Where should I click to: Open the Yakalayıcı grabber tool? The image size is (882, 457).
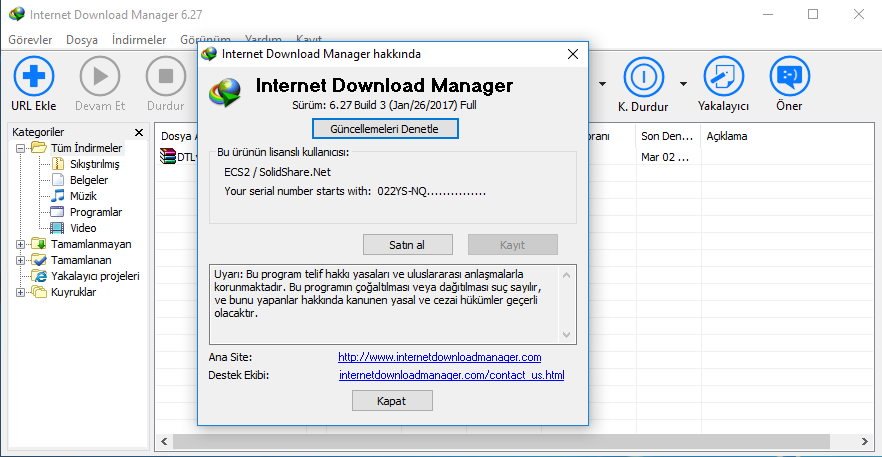point(724,76)
